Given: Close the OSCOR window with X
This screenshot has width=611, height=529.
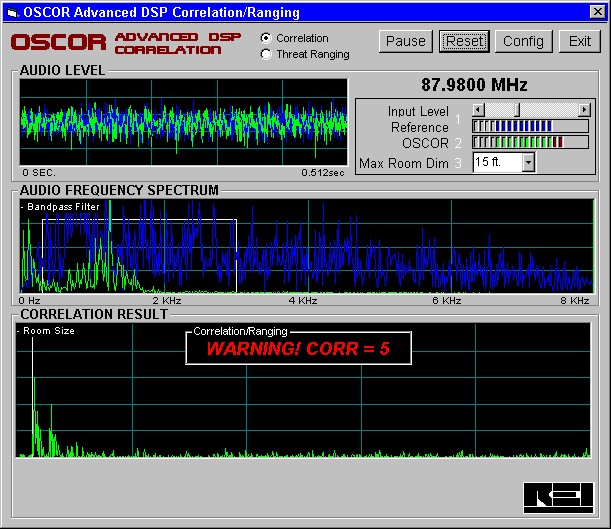Looking at the screenshot, I should tap(598, 12).
